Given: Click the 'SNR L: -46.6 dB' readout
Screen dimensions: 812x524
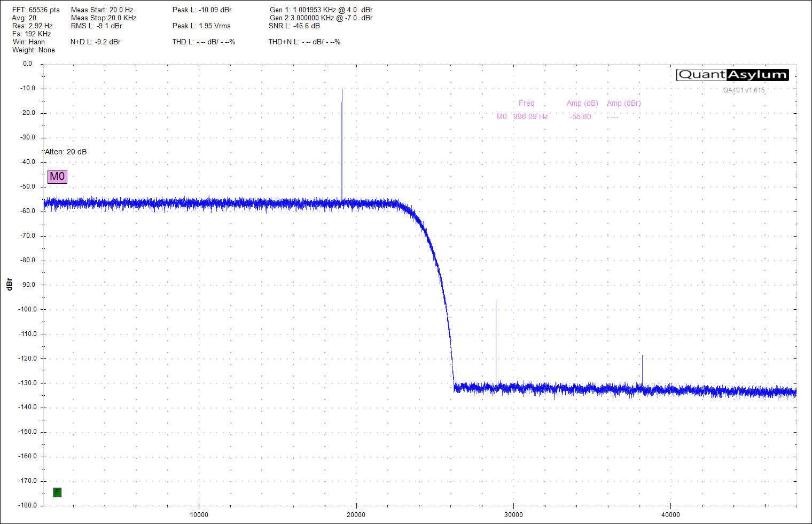Looking at the screenshot, I should 294,26.
